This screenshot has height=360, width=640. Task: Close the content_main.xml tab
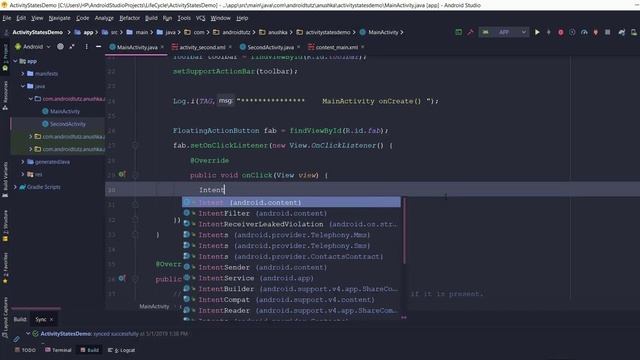(362, 47)
